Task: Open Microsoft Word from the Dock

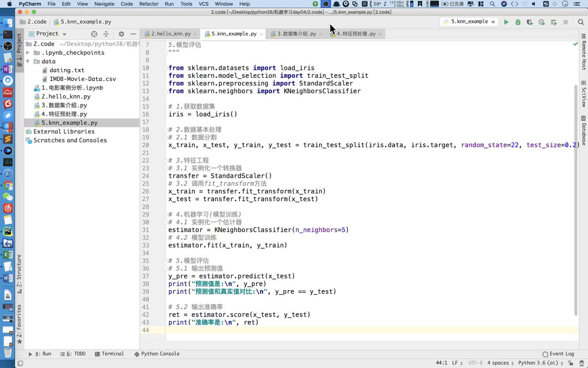Action: pos(8,278)
